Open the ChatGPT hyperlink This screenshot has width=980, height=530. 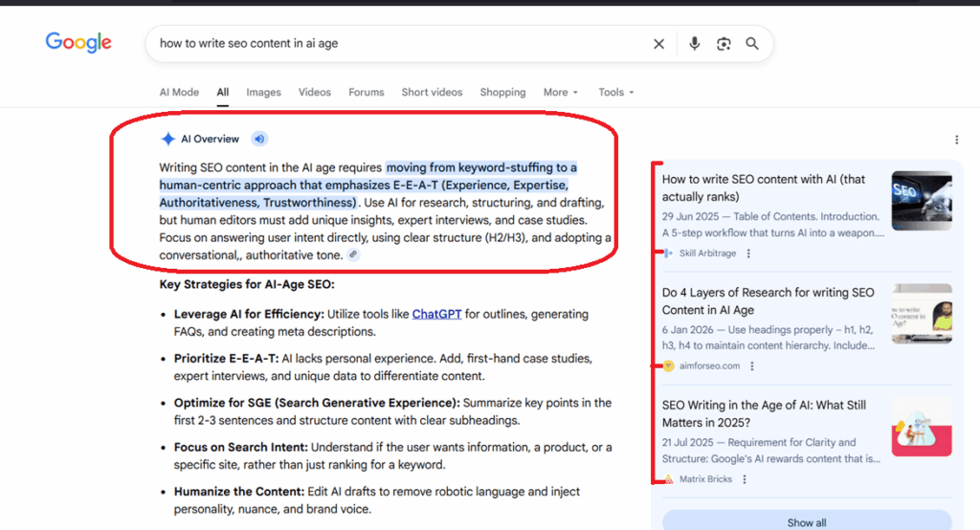coord(436,314)
